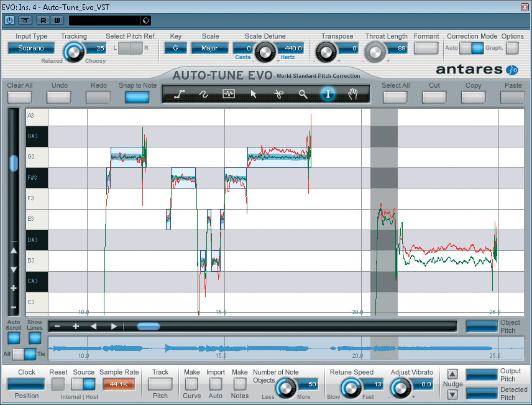Image resolution: width=532 pixels, height=405 pixels.
Task: Click the Number of Note Objects knob
Action: coord(286,388)
